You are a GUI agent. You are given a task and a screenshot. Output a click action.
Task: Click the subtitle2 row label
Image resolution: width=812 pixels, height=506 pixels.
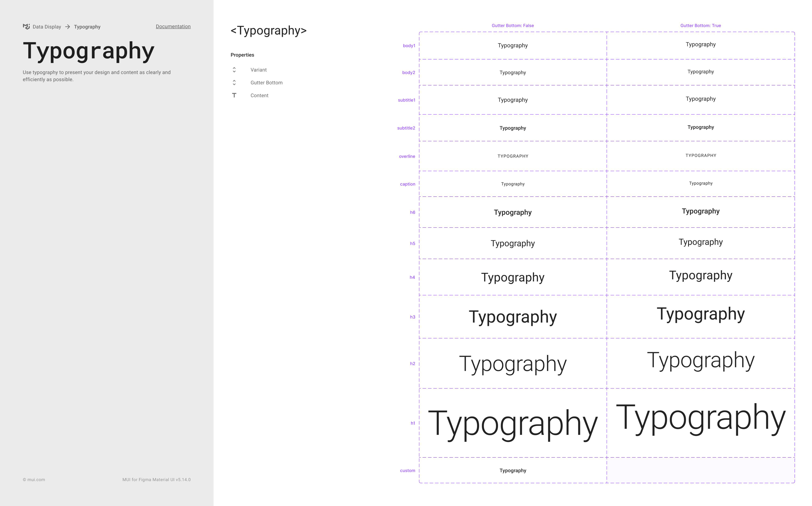(406, 128)
